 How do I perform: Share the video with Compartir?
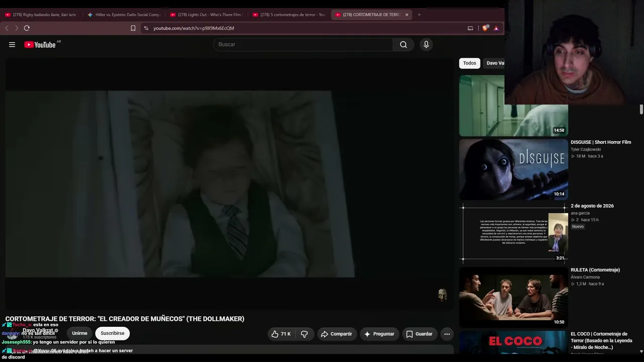point(336,334)
